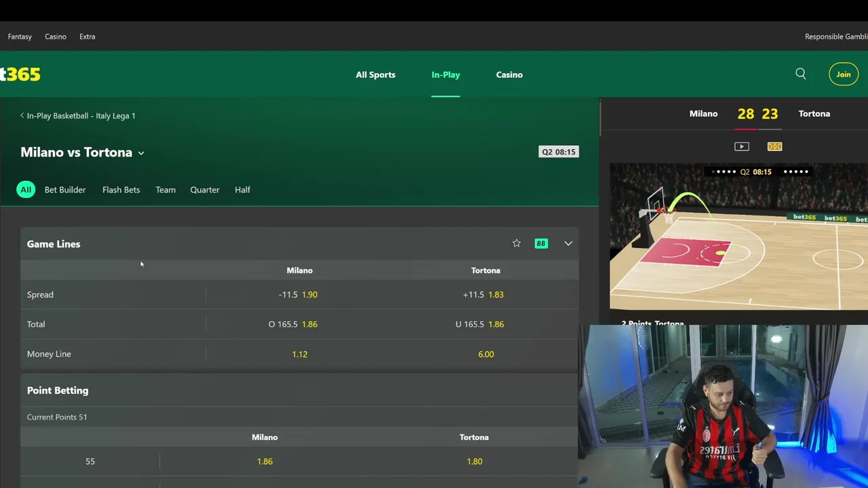Open live stream video icon
This screenshot has width=868, height=488.
pyautogui.click(x=742, y=146)
